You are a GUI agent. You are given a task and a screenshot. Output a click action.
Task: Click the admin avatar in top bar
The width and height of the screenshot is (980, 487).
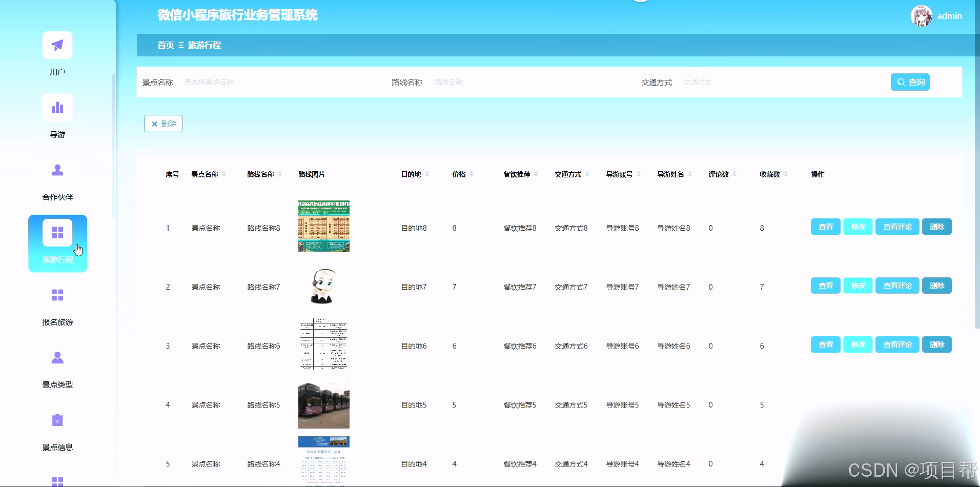[x=922, y=15]
